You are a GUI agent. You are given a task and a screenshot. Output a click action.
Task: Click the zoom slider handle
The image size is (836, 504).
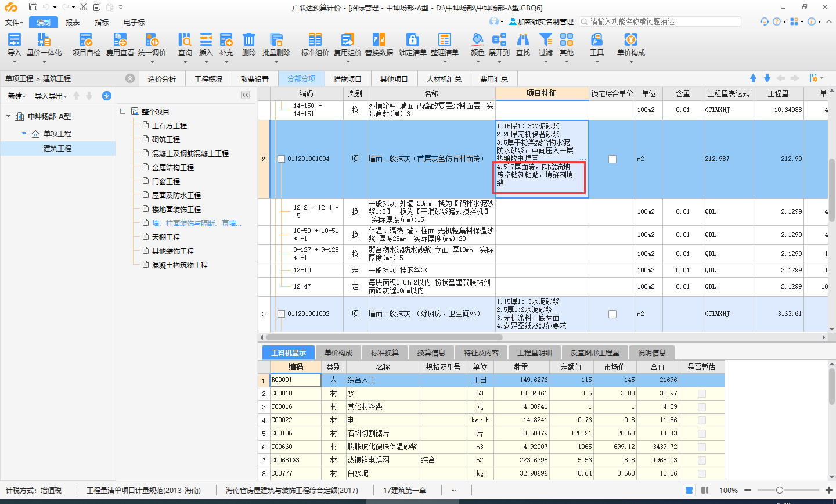(x=780, y=490)
